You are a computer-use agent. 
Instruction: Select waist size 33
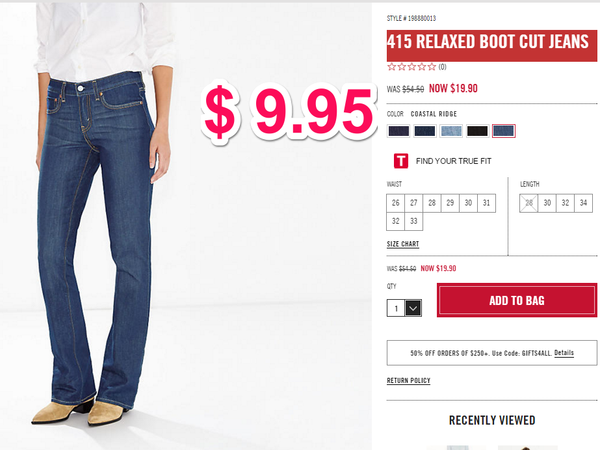tap(414, 221)
